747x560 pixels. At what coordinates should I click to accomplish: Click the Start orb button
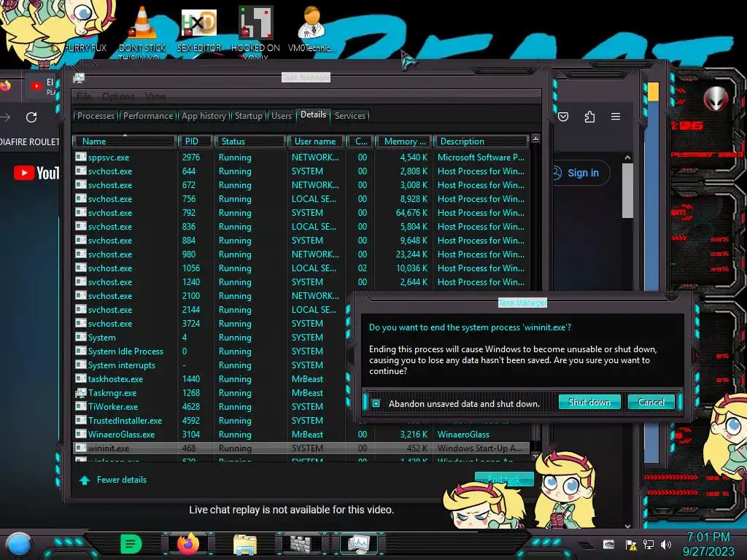click(x=19, y=544)
